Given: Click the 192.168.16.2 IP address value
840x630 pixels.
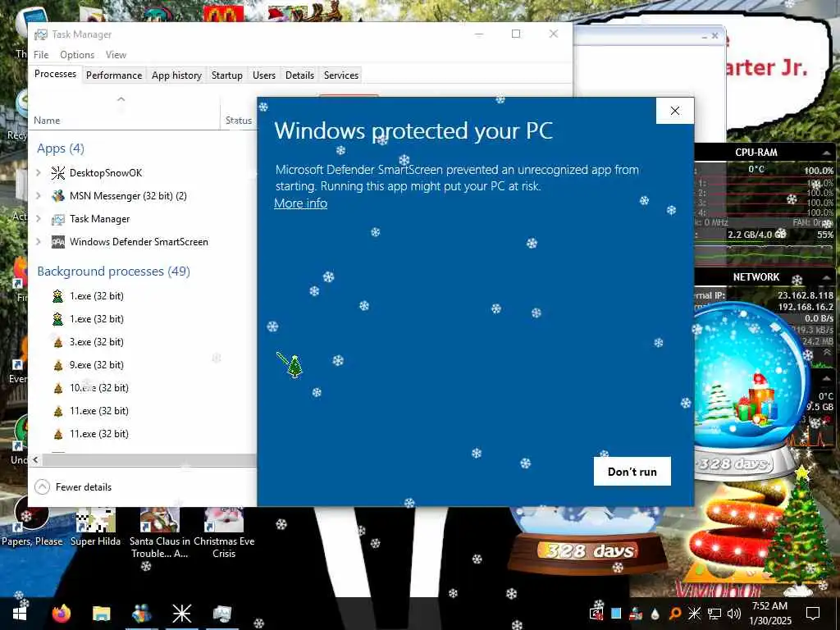Looking at the screenshot, I should point(806,307).
